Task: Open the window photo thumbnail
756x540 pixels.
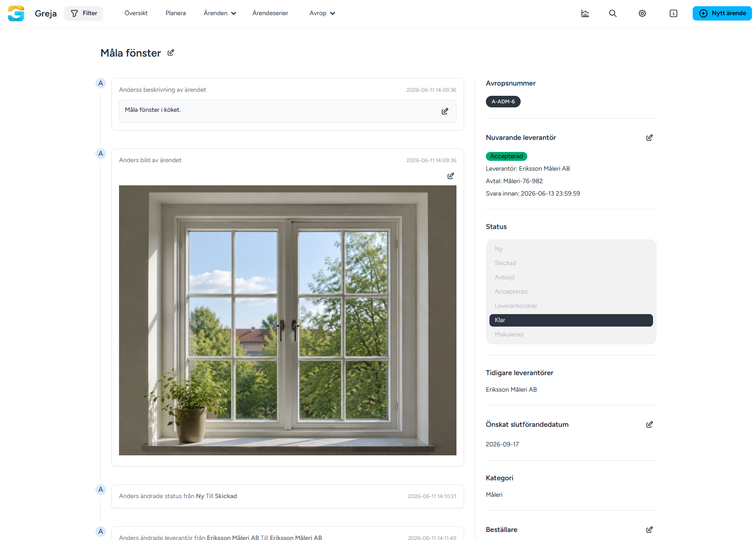Action: pyautogui.click(x=288, y=320)
